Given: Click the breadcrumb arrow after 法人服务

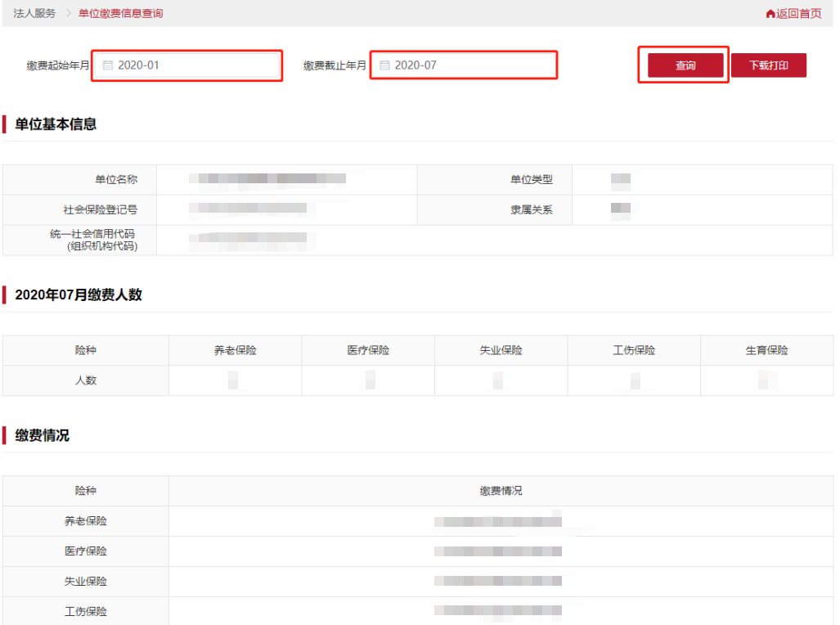Looking at the screenshot, I should tap(68, 14).
